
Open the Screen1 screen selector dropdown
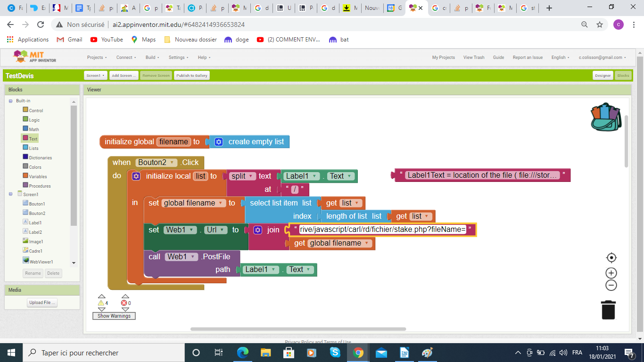pyautogui.click(x=96, y=75)
